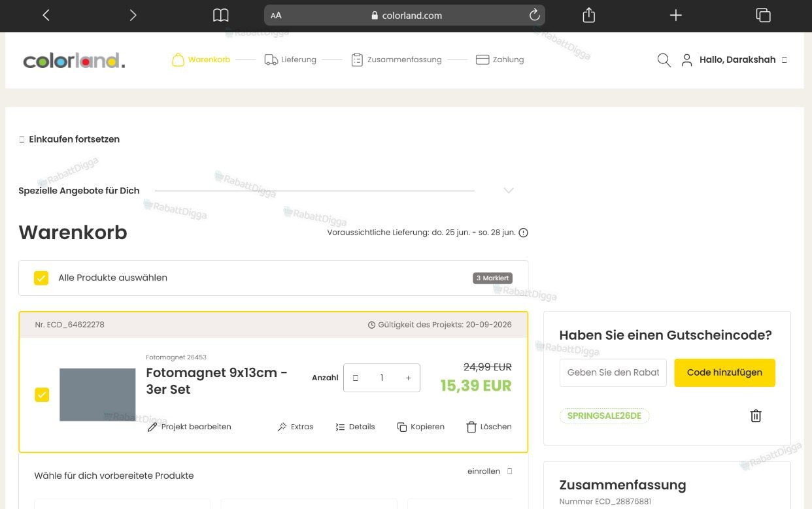Viewport: 812px width, 509px height.
Task: Click the crossed-out 24,99 EUR price
Action: [487, 367]
